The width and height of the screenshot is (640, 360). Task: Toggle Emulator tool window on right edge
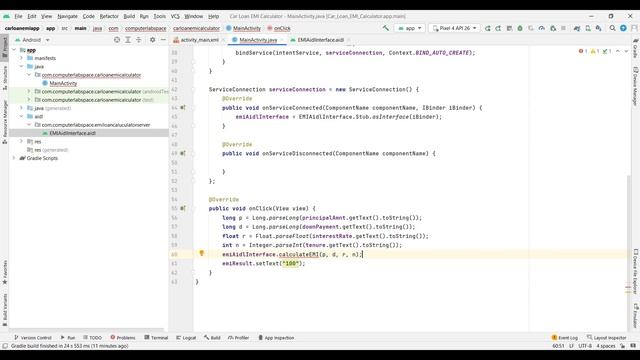click(x=636, y=315)
